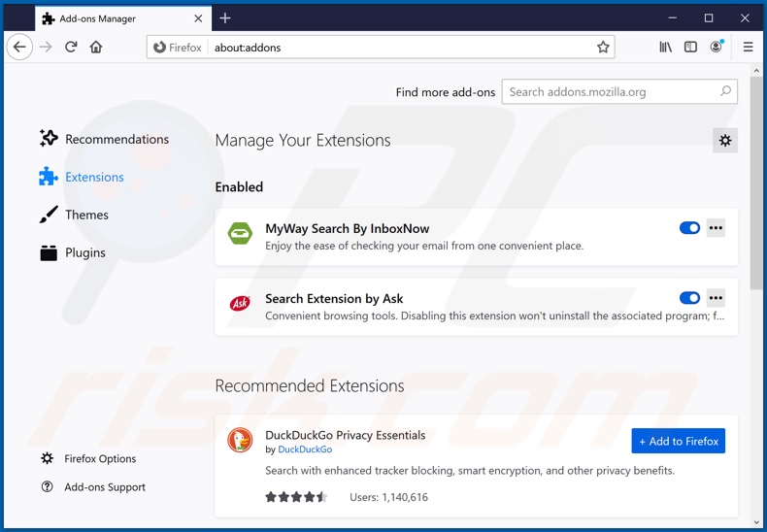Viewport: 767px width, 532px height.
Task: Open the Library icon in toolbar
Action: click(x=665, y=47)
